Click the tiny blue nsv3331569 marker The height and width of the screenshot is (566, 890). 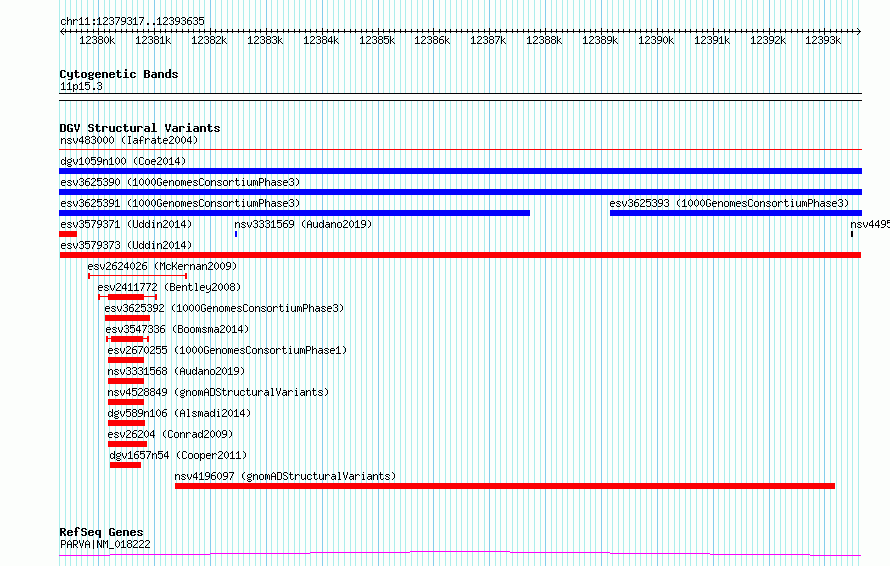pyautogui.click(x=236, y=234)
